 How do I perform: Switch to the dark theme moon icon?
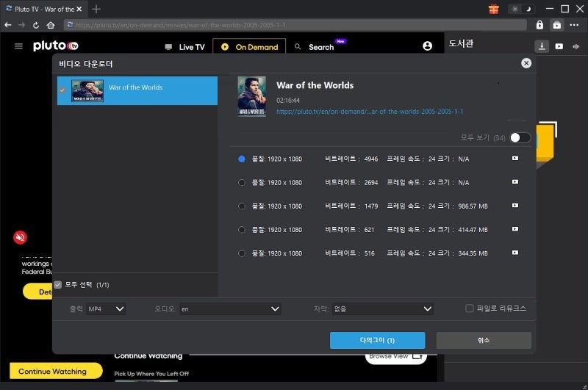click(528, 9)
